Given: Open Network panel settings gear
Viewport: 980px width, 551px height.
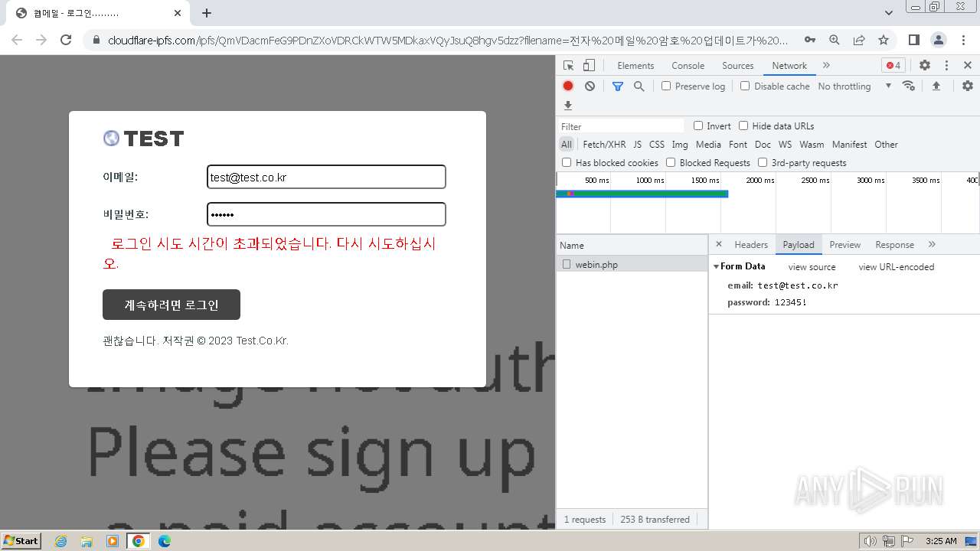Looking at the screenshot, I should coord(968,86).
